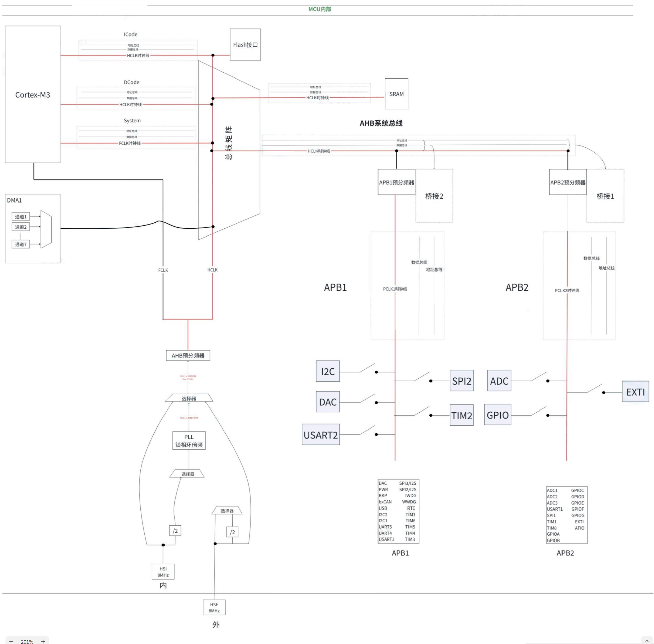Viewport: 654px width, 644px height.
Task: Click USART3 in the APB1 list
Action: click(x=386, y=540)
